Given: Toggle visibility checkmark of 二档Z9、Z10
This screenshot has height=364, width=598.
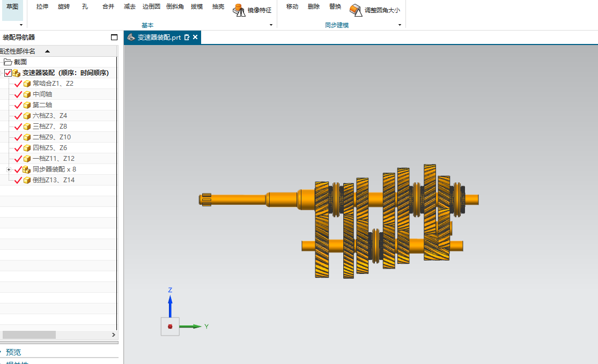Looking at the screenshot, I should [x=18, y=137].
